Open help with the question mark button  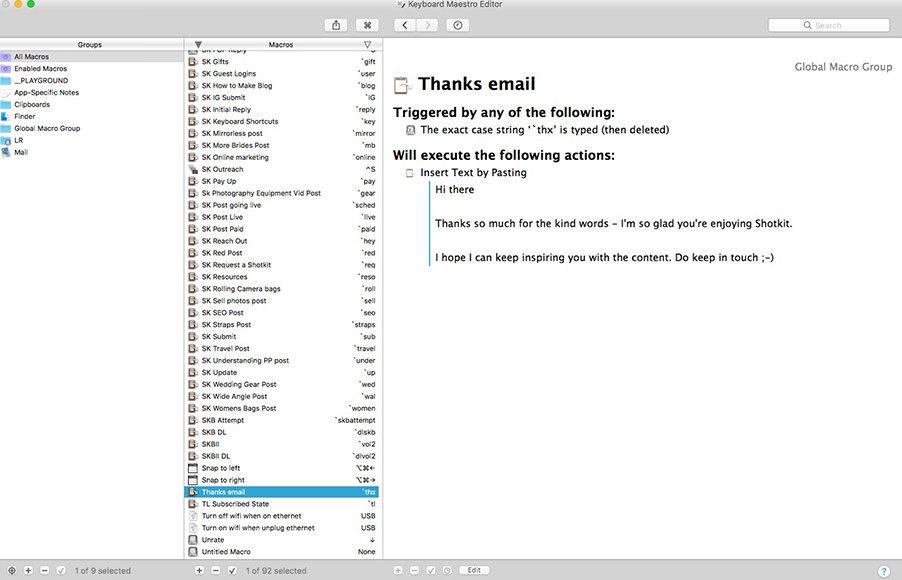point(884,570)
